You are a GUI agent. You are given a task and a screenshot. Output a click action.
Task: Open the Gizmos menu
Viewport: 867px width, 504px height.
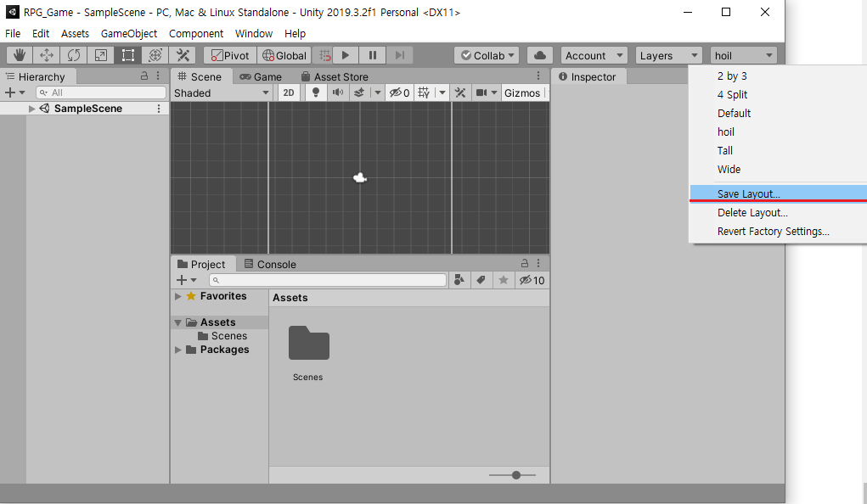[522, 92]
